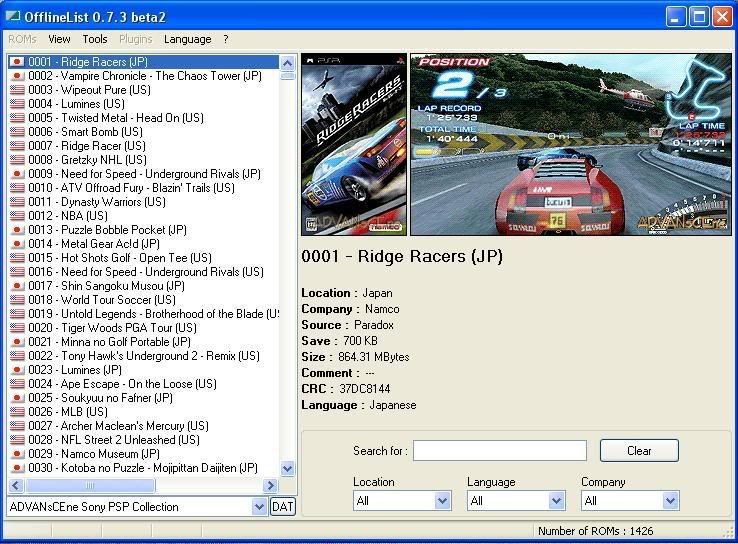Click the vertical scrollbar thumb of the ROM list
The width and height of the screenshot is (738, 544).
pos(288,76)
